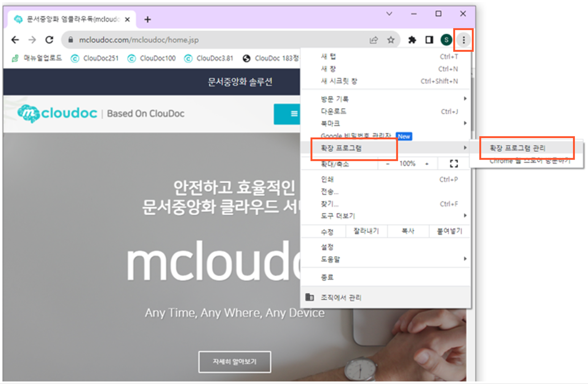Open the Chrome three-dot menu
The height and width of the screenshot is (384, 588).
(463, 40)
